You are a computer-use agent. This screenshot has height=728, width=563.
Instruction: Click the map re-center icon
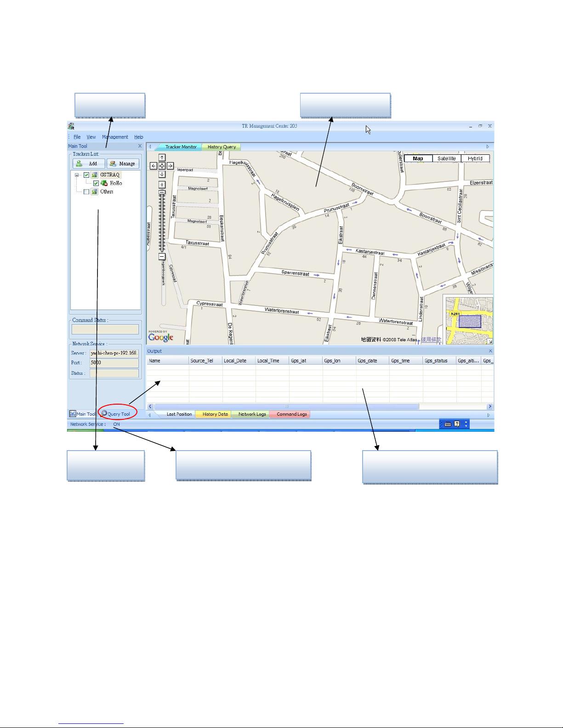coord(162,166)
